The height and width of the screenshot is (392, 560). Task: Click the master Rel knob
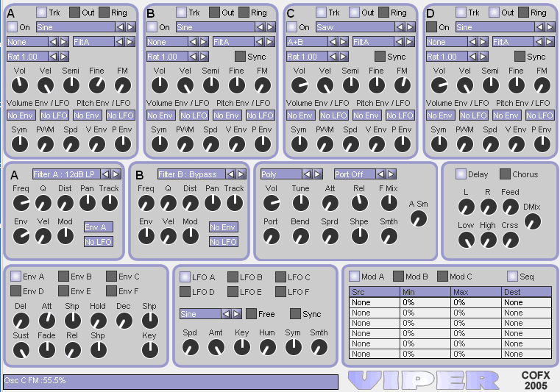point(359,203)
